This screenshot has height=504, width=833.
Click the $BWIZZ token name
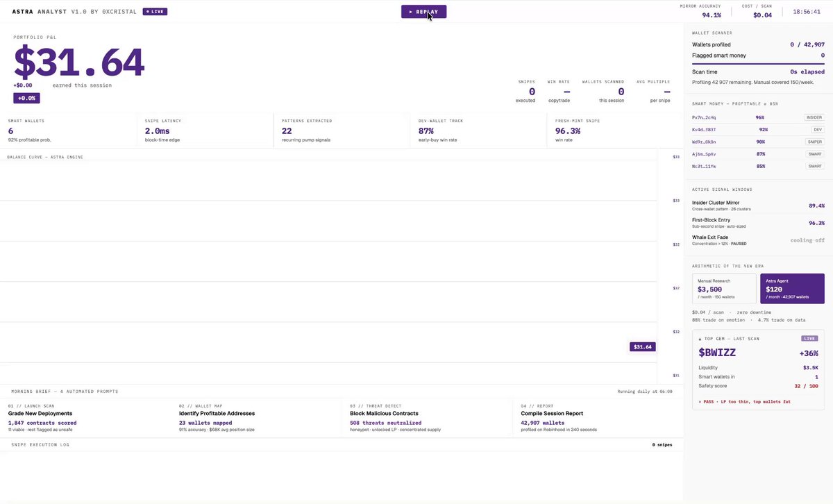click(x=717, y=353)
